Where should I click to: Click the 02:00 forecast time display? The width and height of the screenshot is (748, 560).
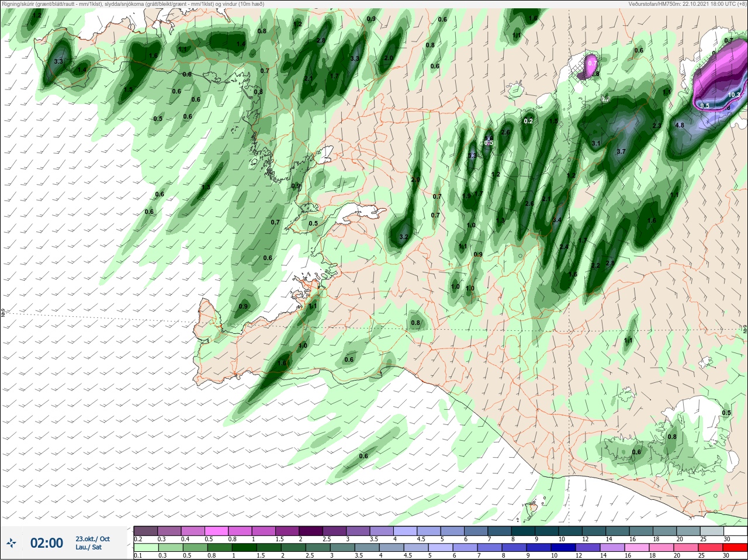(47, 543)
